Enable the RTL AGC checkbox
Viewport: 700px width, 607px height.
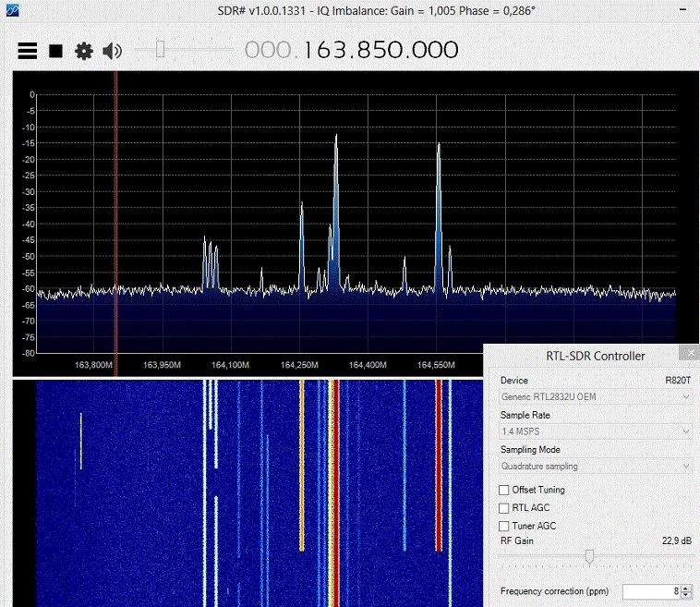point(504,508)
